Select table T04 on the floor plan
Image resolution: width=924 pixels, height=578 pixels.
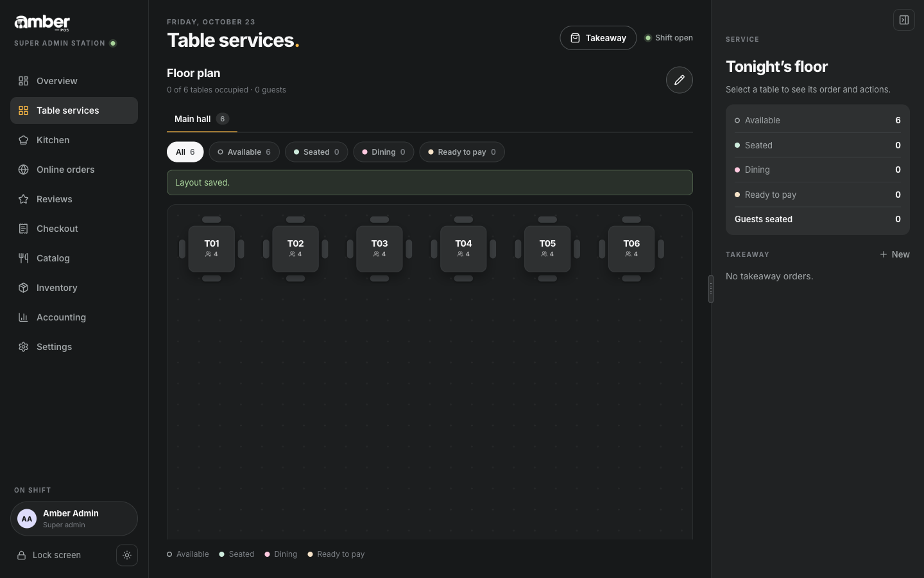(463, 249)
